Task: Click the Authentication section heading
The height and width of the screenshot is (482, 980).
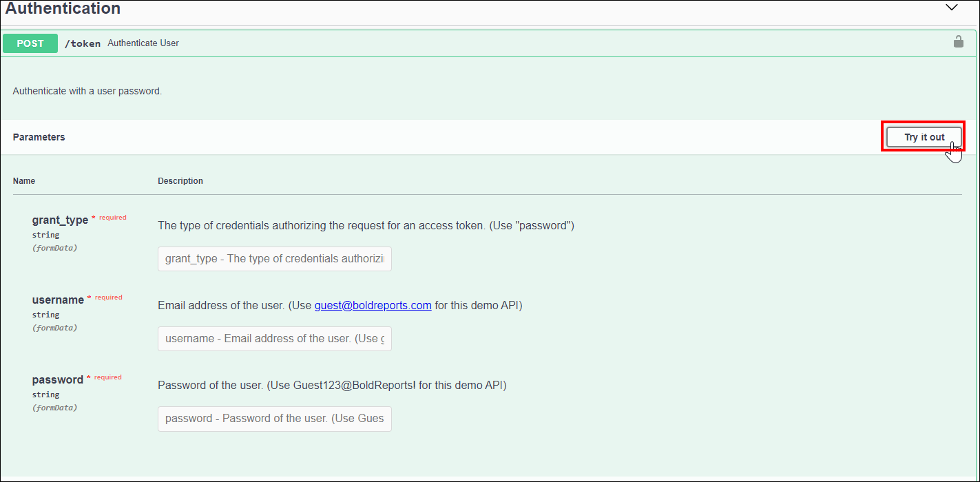Action: tap(63, 9)
